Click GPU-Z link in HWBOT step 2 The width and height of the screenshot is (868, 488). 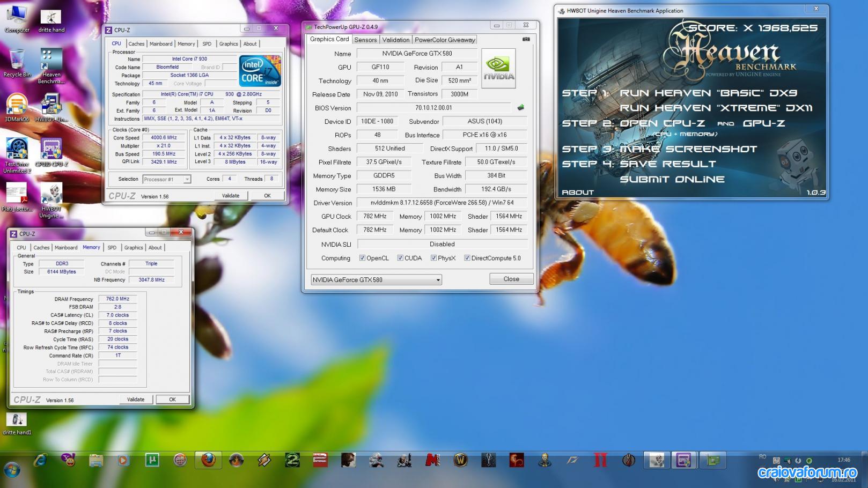click(x=764, y=123)
